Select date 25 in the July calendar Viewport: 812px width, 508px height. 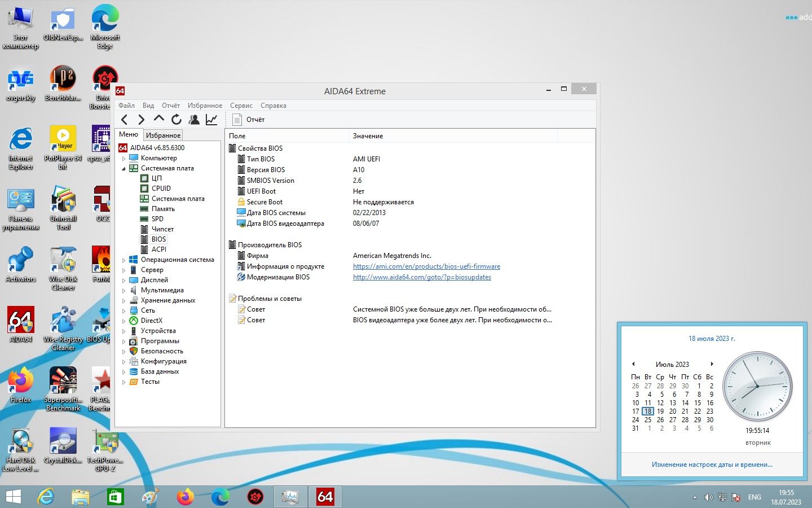tap(648, 420)
